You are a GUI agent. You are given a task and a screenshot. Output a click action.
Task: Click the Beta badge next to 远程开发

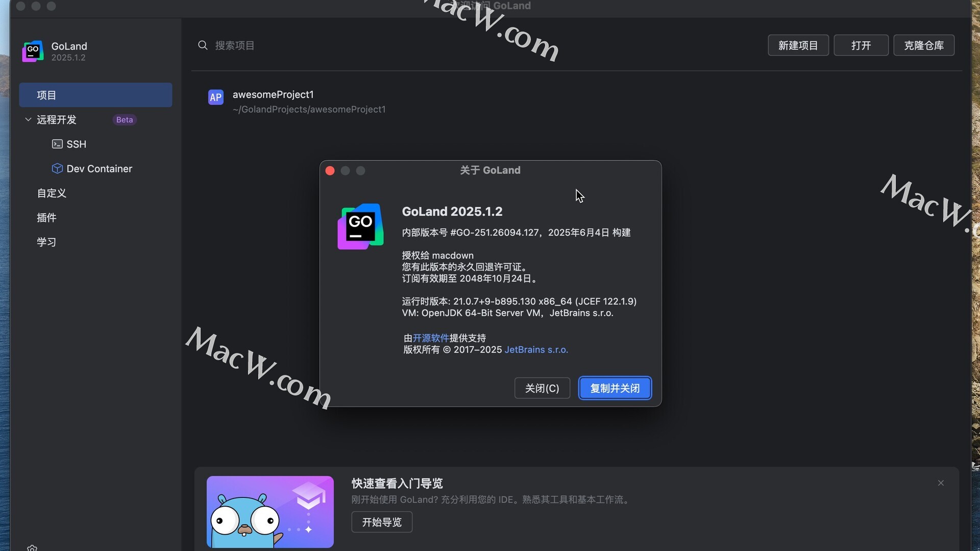125,120
